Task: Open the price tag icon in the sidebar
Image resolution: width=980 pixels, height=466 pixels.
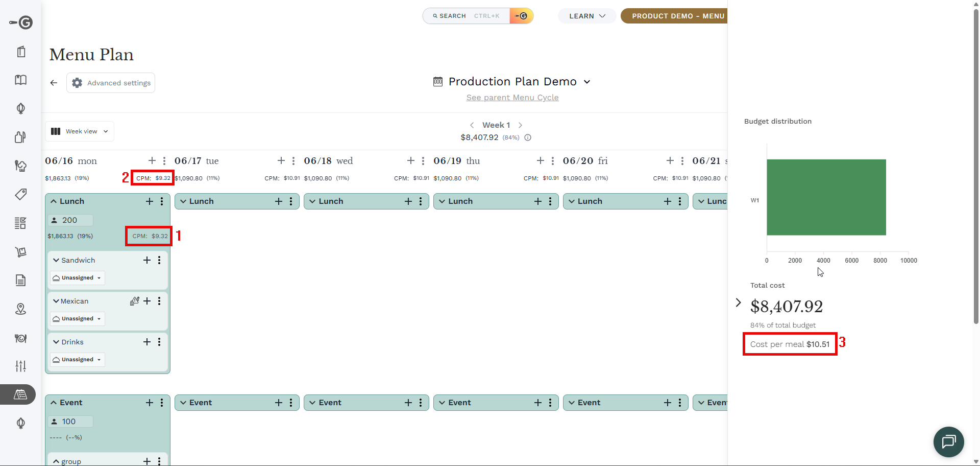Action: (21, 194)
